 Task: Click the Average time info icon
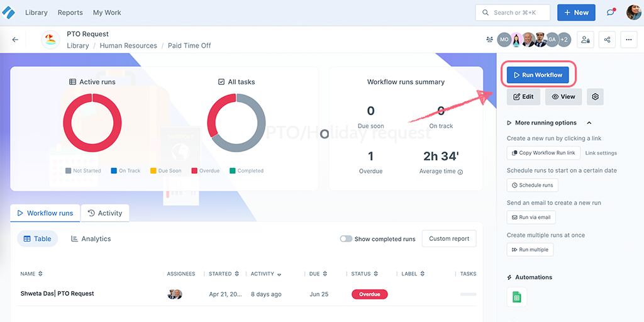coord(460,172)
